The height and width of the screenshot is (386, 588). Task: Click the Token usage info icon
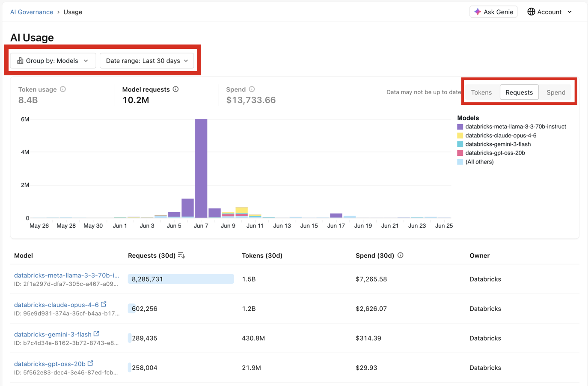click(63, 89)
